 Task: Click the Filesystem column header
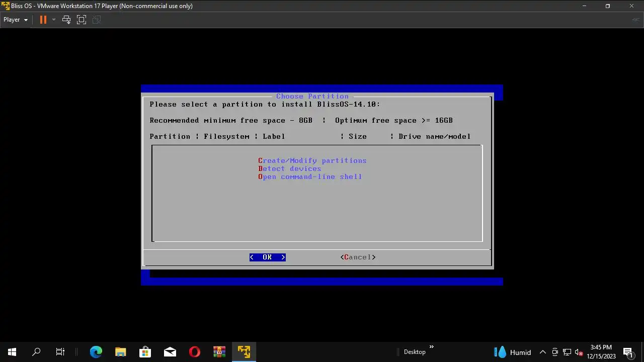click(x=226, y=136)
